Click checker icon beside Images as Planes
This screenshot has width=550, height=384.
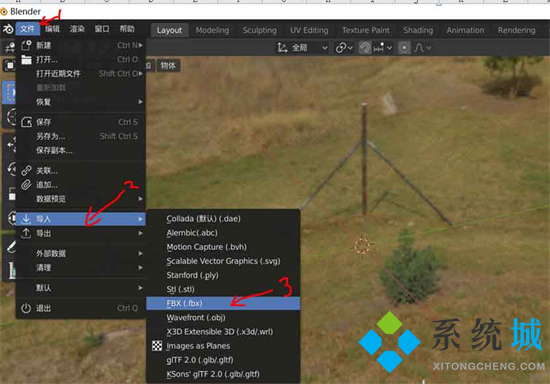[x=157, y=346]
